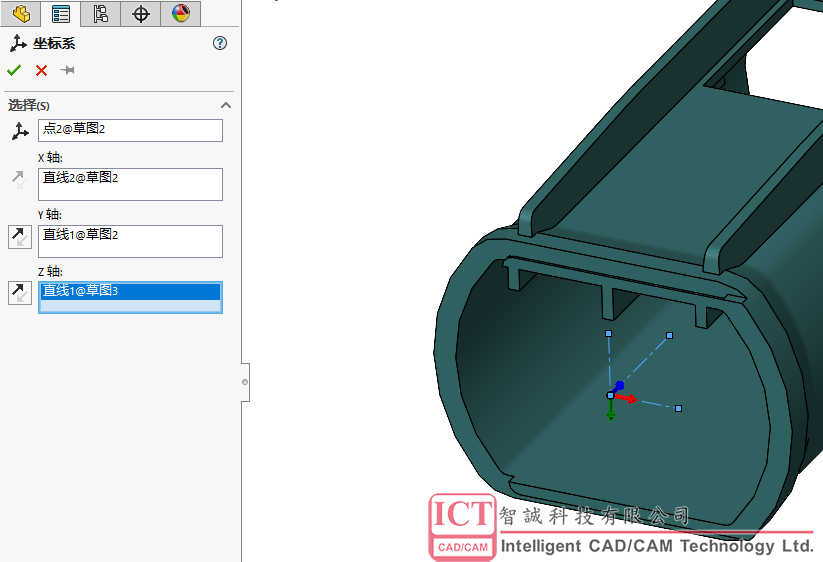The height and width of the screenshot is (562, 823).
Task: Click the 坐标系 panel title
Action: (x=54, y=43)
